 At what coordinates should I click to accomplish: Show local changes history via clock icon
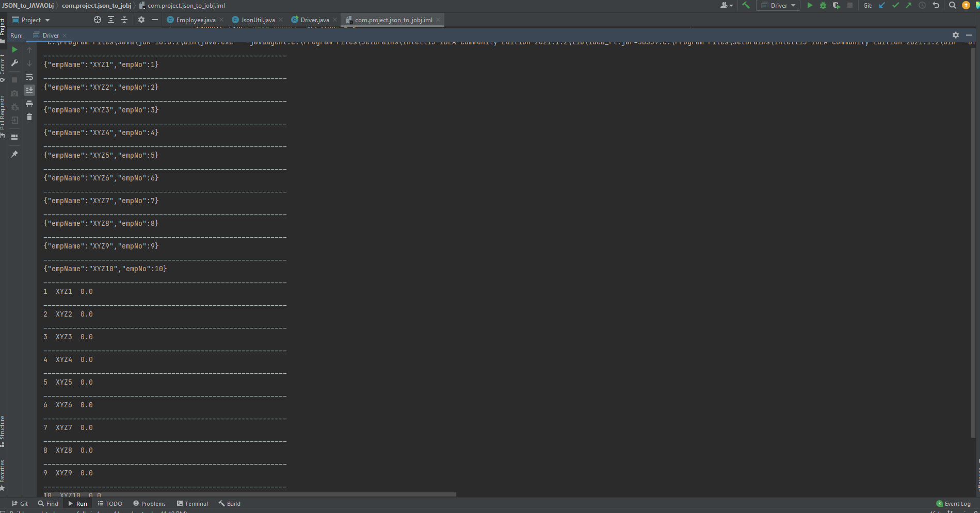(x=922, y=6)
